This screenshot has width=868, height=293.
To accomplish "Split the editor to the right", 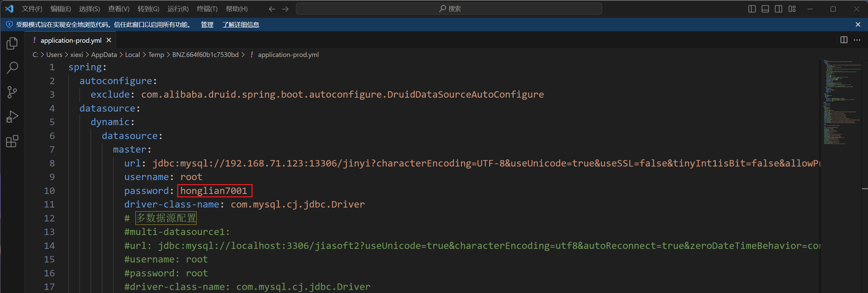I will (x=844, y=40).
